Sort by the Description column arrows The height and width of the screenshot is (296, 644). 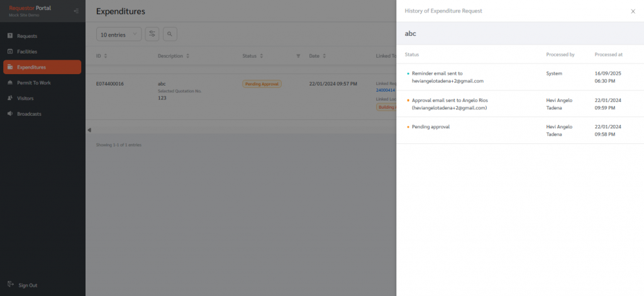pyautogui.click(x=188, y=56)
